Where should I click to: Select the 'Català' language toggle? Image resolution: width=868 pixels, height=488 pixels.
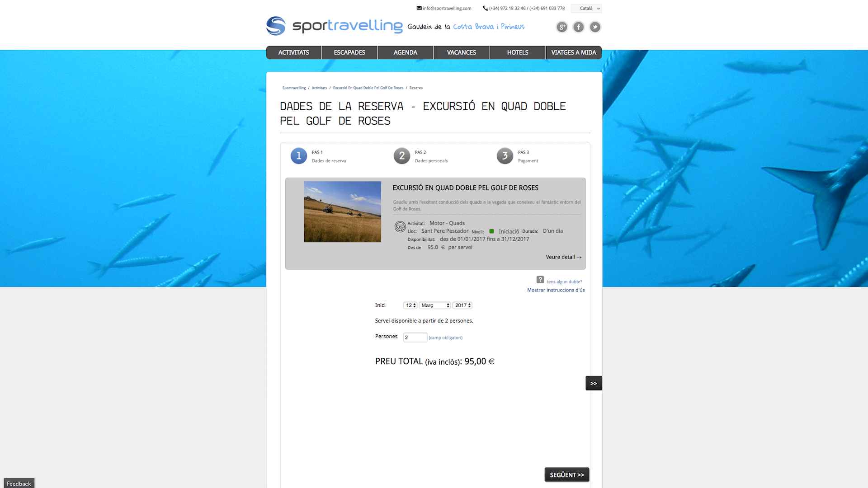[586, 8]
